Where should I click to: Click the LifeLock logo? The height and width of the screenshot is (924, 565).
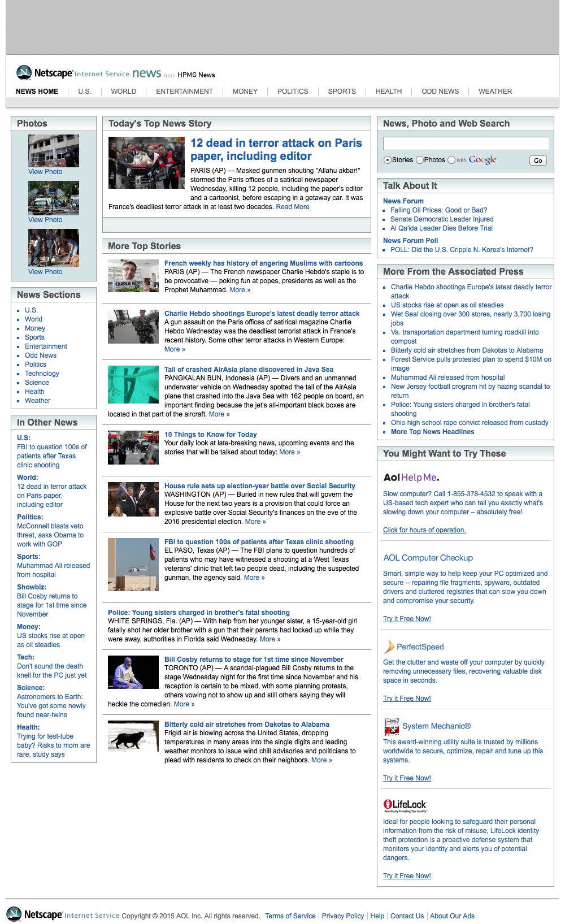[405, 805]
